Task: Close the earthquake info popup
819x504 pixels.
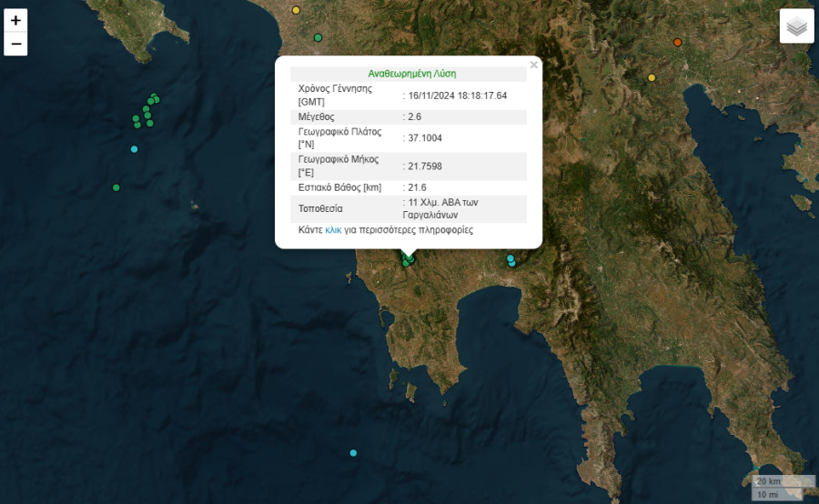Action: pos(534,65)
